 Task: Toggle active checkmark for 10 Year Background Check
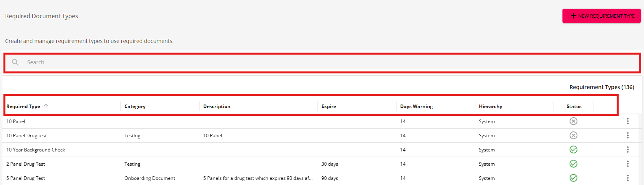point(573,149)
